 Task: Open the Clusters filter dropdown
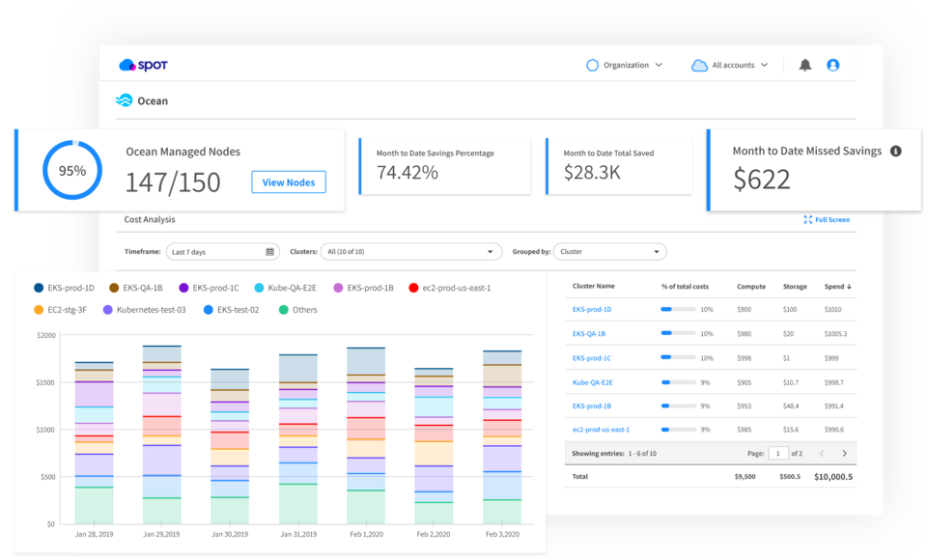coord(410,252)
